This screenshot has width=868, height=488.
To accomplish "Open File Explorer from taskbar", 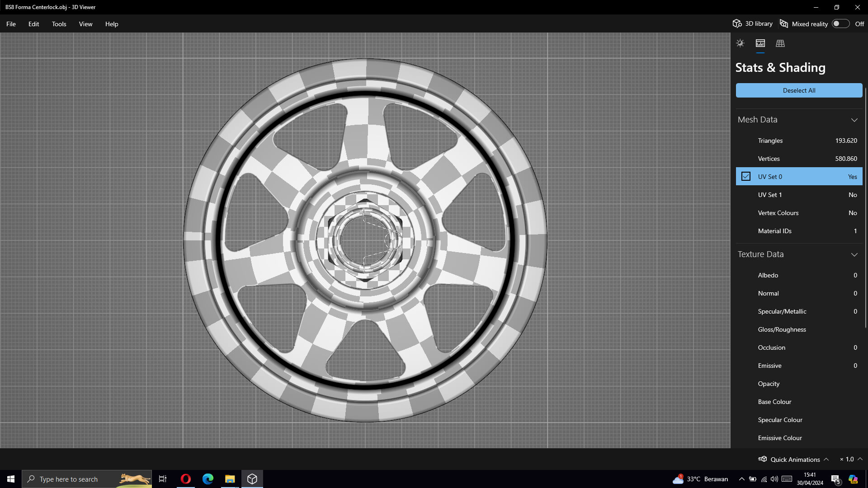I will 230,479.
